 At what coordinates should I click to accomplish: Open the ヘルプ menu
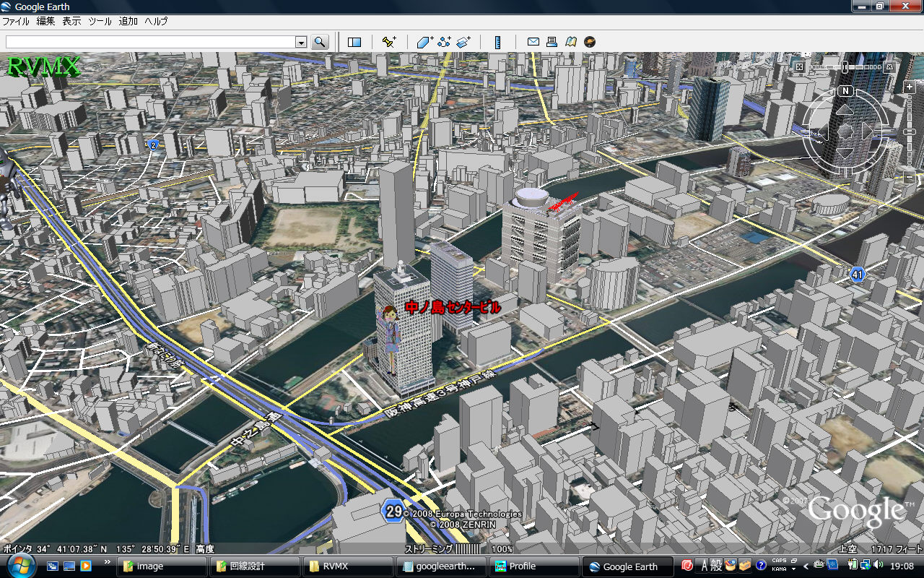156,22
